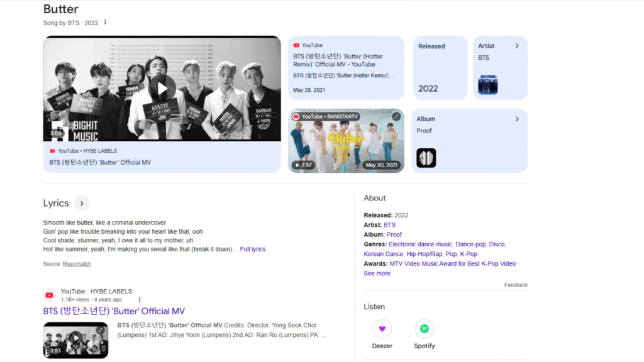Open the Dance-pop genre link

pyautogui.click(x=470, y=244)
